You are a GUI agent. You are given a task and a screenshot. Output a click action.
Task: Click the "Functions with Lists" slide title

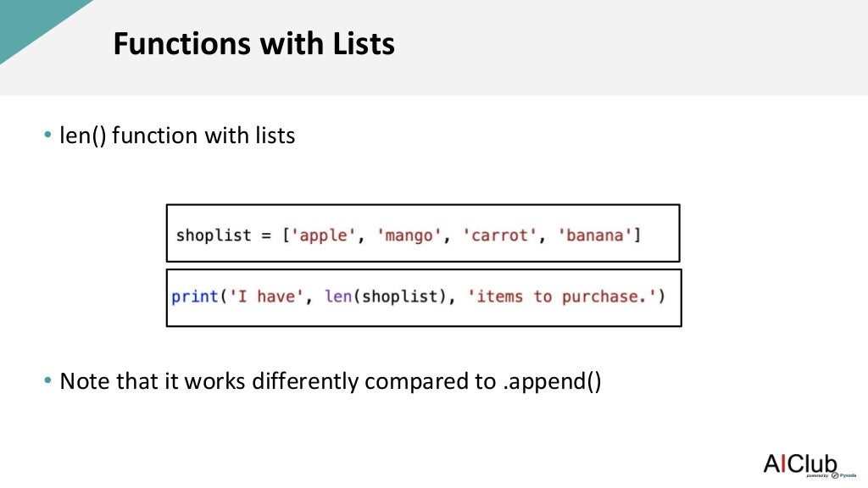254,44
